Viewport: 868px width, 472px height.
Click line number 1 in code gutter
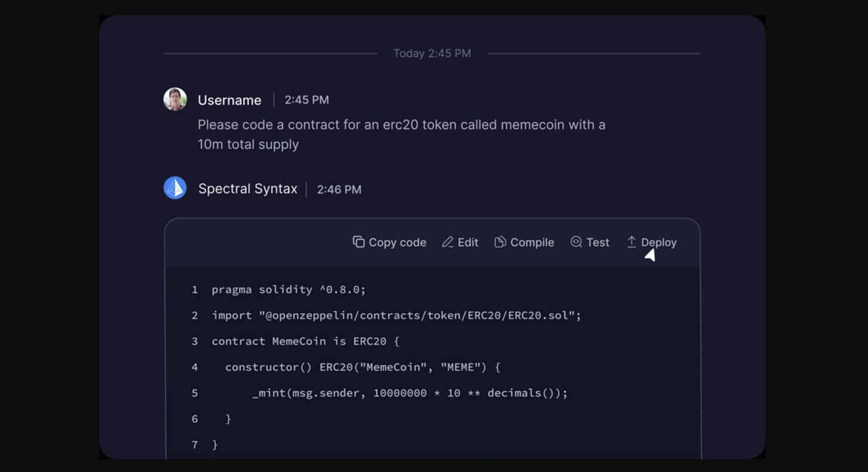195,290
